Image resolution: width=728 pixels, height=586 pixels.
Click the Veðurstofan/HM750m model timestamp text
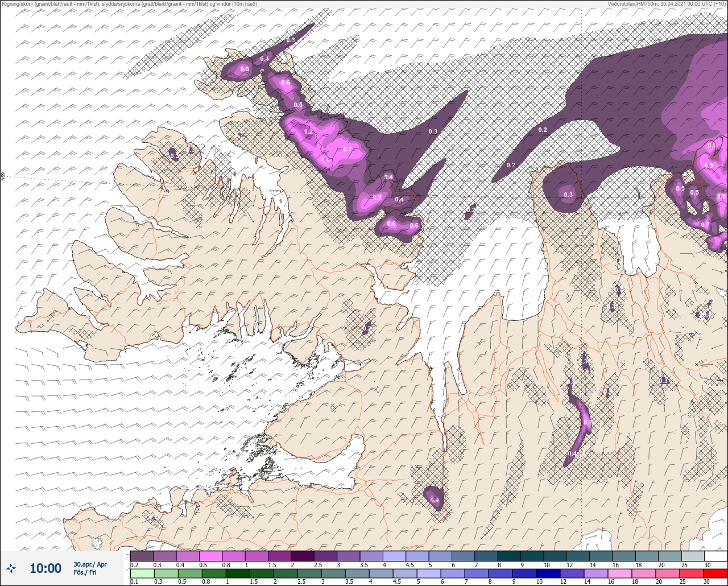(667, 3)
